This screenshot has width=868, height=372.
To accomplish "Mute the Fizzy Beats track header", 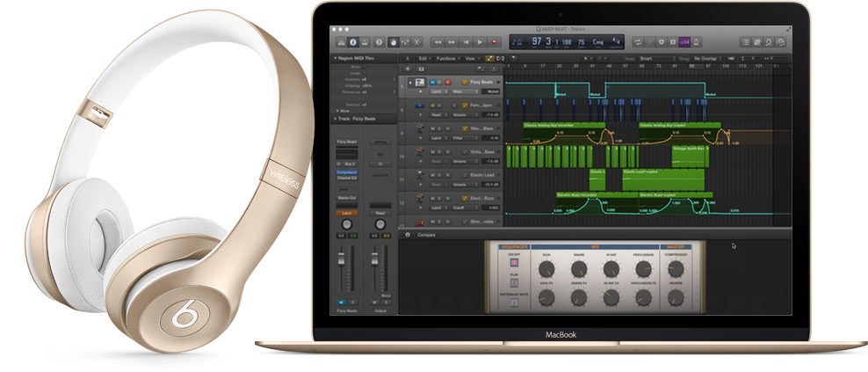I will click(x=433, y=82).
